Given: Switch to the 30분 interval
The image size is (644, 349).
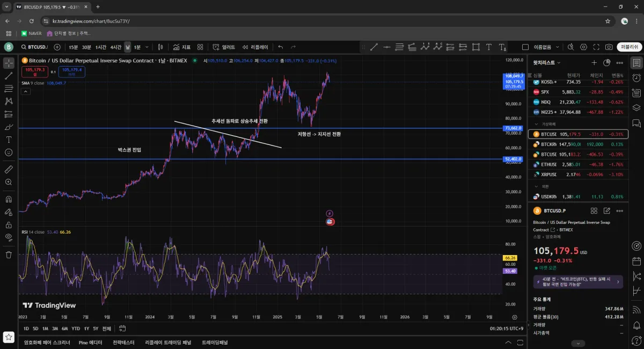Looking at the screenshot, I should pos(86,47).
